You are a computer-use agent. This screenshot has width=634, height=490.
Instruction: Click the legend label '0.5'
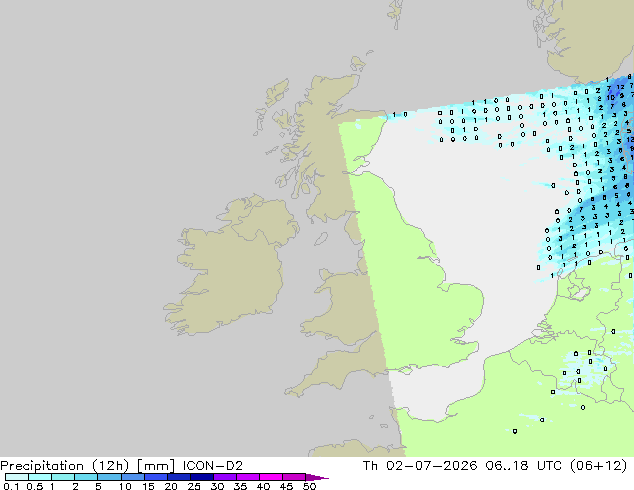click(35, 486)
